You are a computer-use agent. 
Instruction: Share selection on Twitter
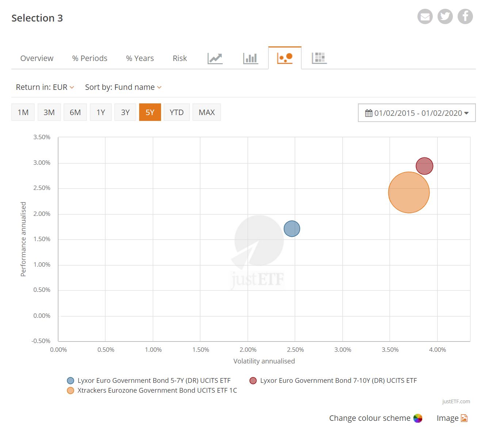445,16
